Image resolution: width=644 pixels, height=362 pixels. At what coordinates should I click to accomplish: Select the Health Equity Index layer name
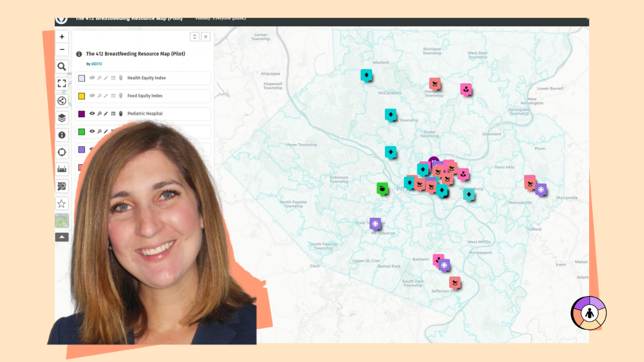146,78
